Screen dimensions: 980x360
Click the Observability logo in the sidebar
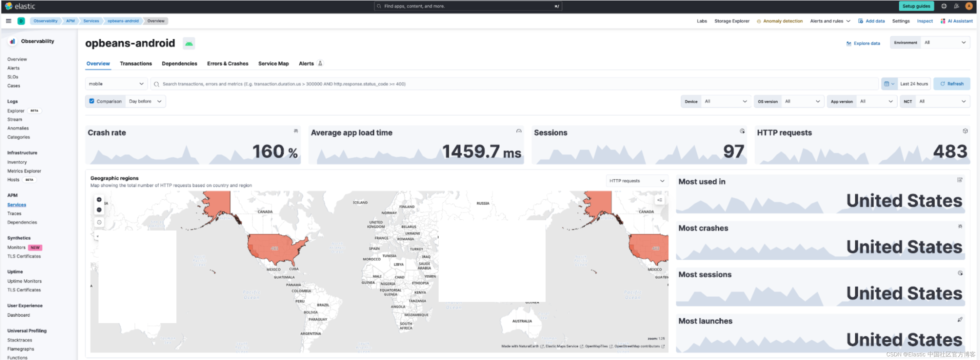click(13, 41)
